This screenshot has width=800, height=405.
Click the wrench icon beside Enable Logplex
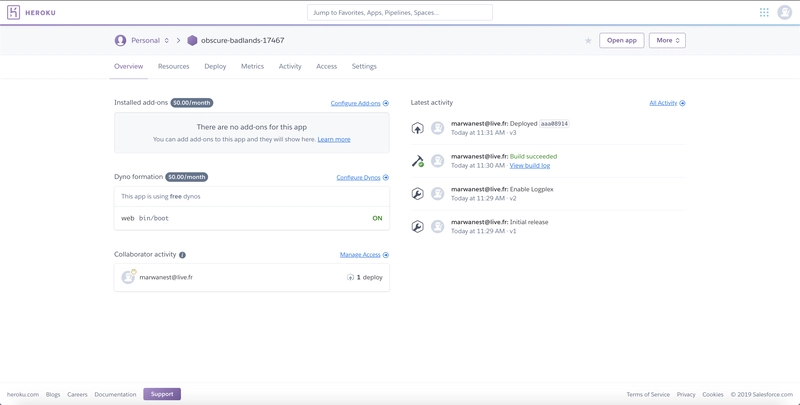pyautogui.click(x=417, y=194)
